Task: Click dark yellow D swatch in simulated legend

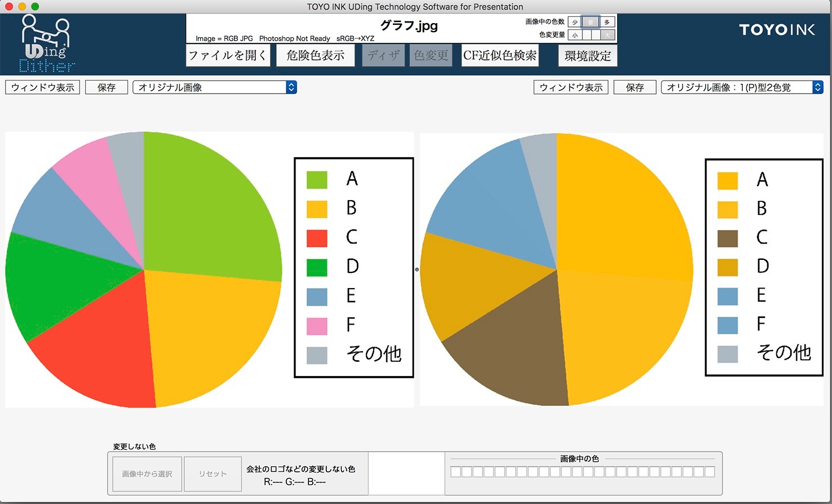Action: [x=728, y=267]
